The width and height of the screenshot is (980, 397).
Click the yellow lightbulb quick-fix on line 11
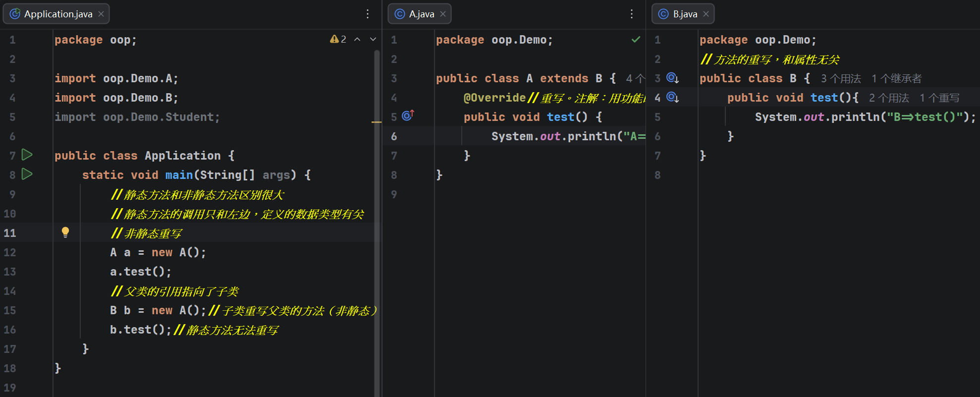65,232
